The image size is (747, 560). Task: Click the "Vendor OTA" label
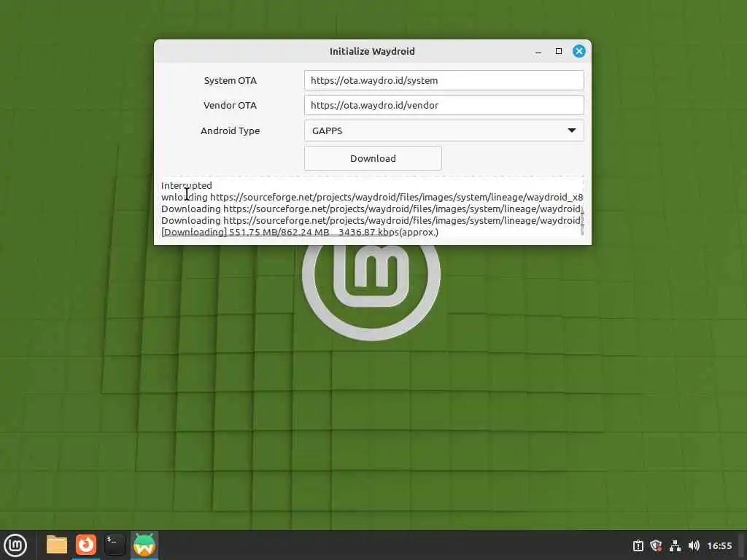pos(230,105)
